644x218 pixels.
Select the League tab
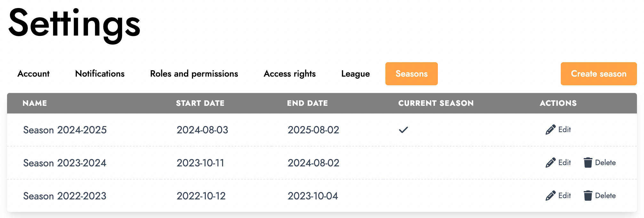coord(355,74)
